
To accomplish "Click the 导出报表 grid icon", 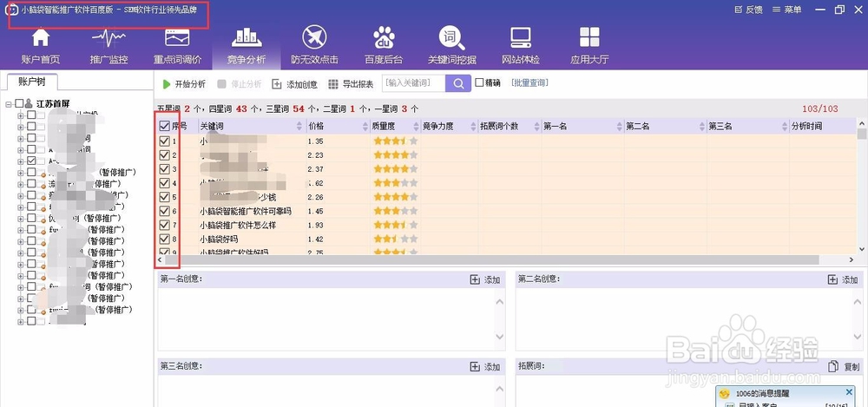I will click(332, 84).
